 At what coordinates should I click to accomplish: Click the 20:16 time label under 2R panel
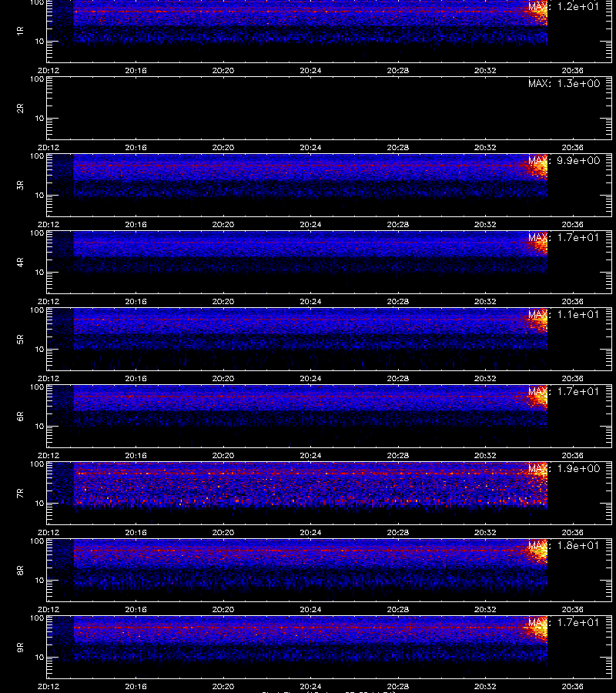136,147
